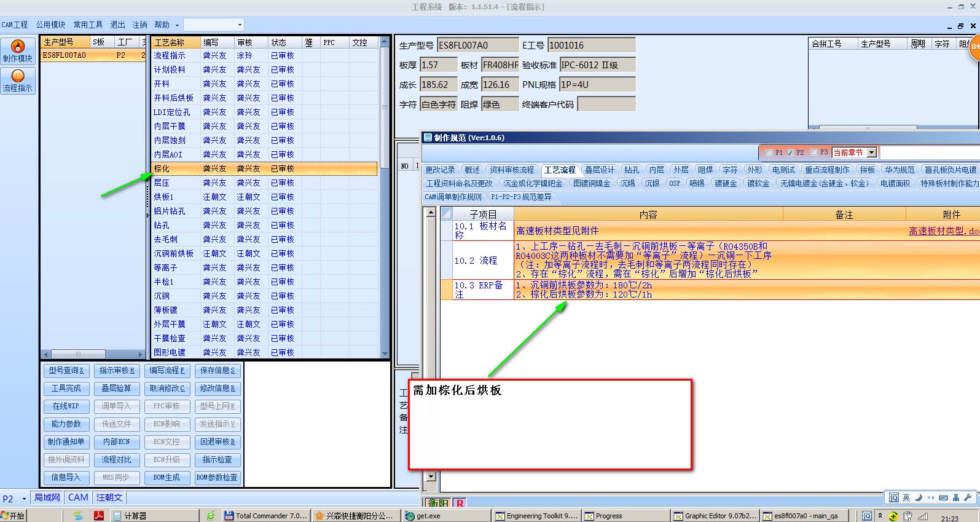Click the 回退审核 button

coord(217,442)
